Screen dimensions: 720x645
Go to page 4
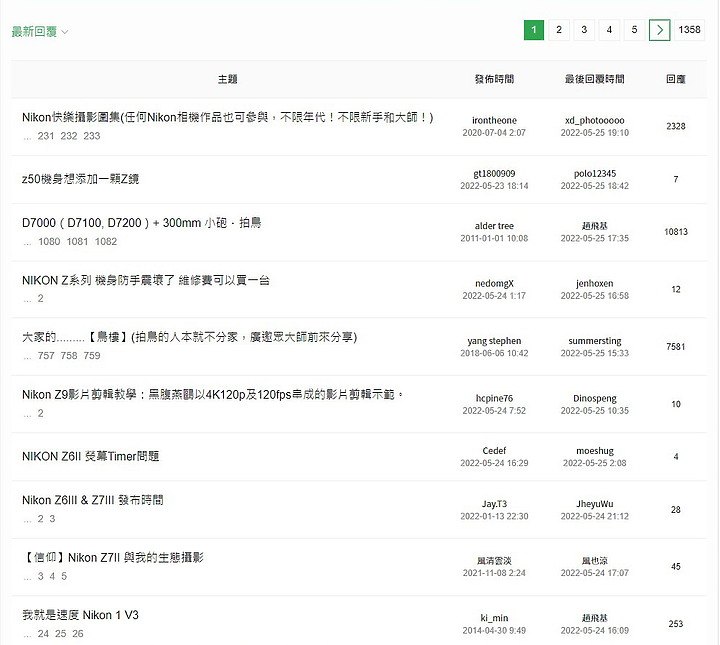(x=609, y=30)
